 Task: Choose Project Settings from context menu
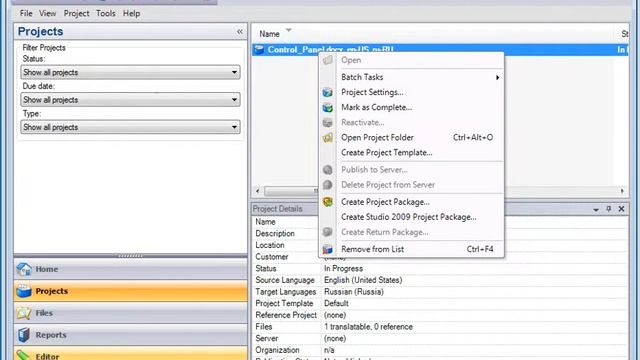411,92
